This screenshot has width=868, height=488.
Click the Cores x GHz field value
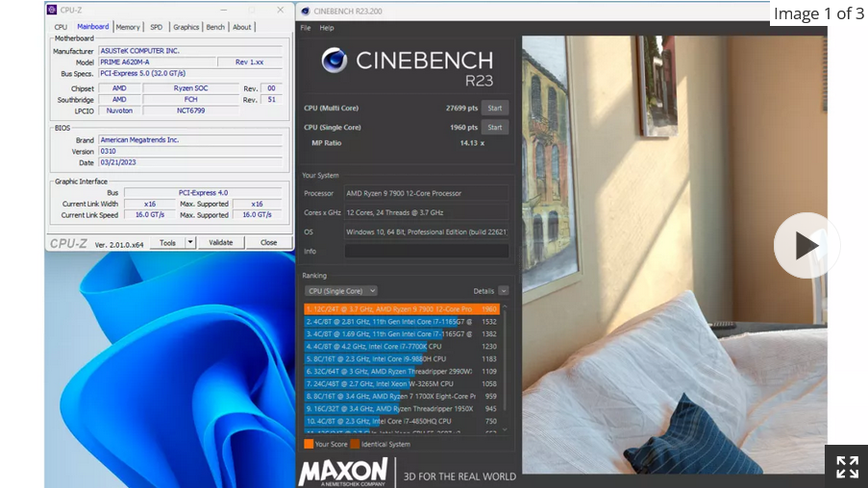pos(426,212)
